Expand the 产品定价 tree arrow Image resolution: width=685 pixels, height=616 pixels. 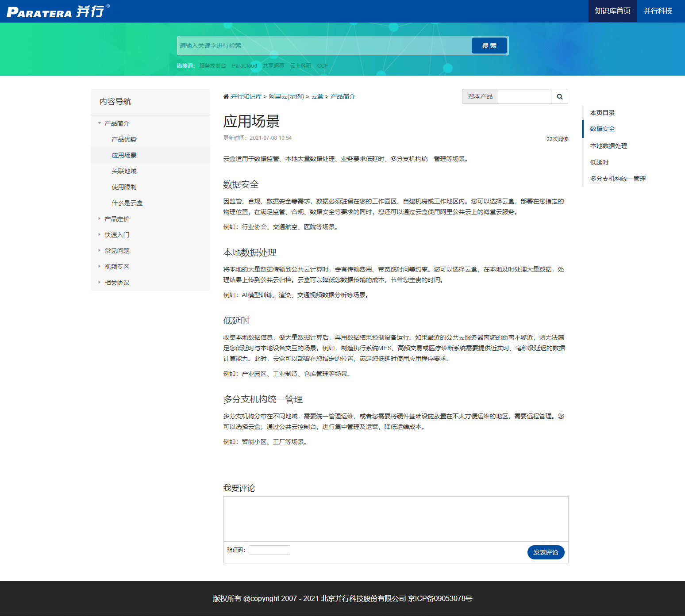[x=99, y=218]
